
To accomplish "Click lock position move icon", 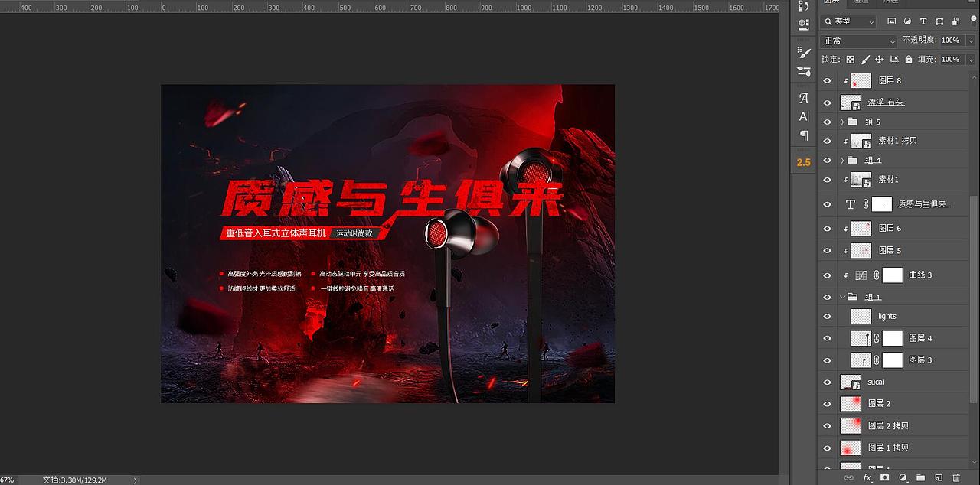I will click(879, 59).
